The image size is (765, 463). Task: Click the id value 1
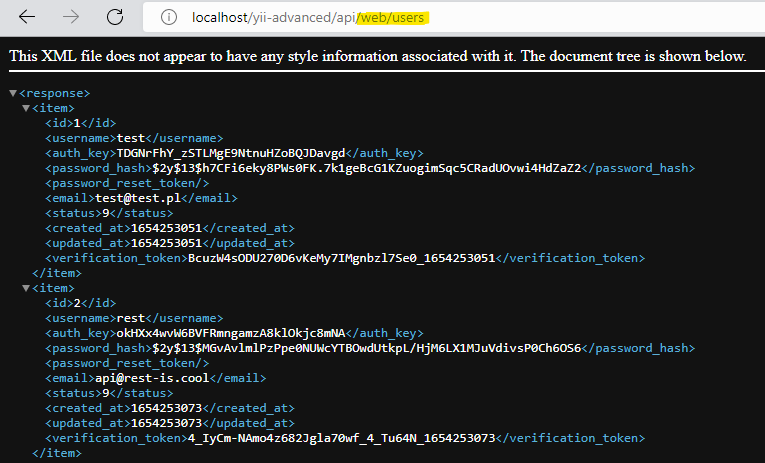tap(77, 123)
